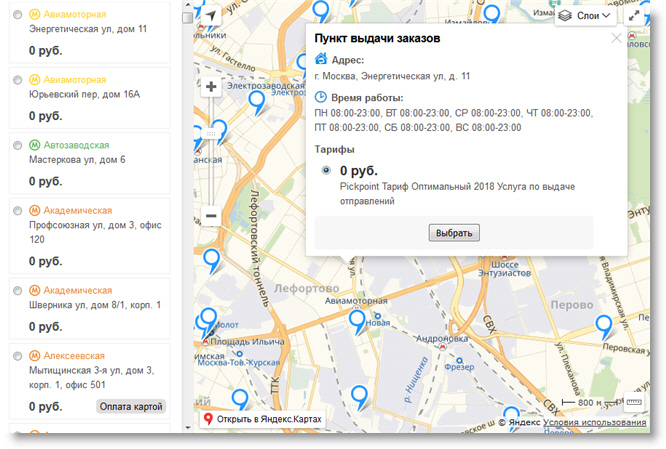Click the map zoom slider handle

tap(211, 134)
